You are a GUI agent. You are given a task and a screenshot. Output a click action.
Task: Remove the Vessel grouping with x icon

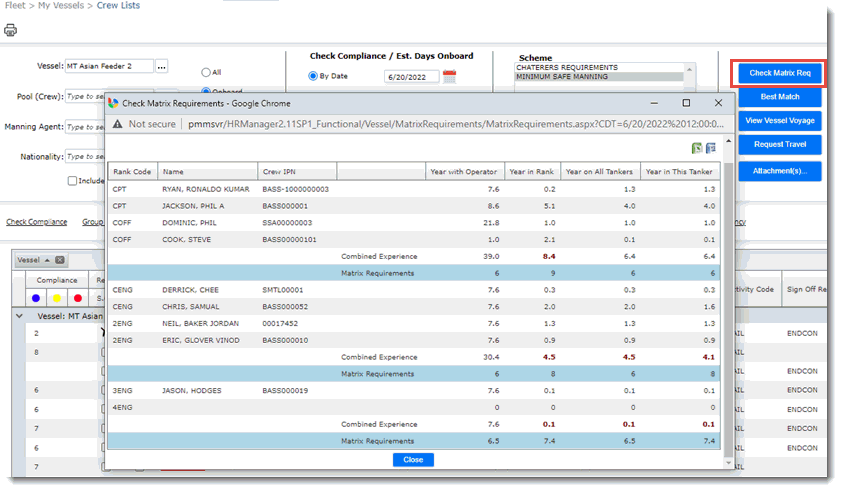point(60,260)
